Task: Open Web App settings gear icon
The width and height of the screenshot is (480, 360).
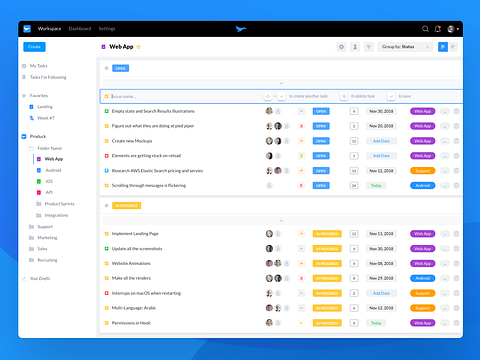Action: coord(341,47)
